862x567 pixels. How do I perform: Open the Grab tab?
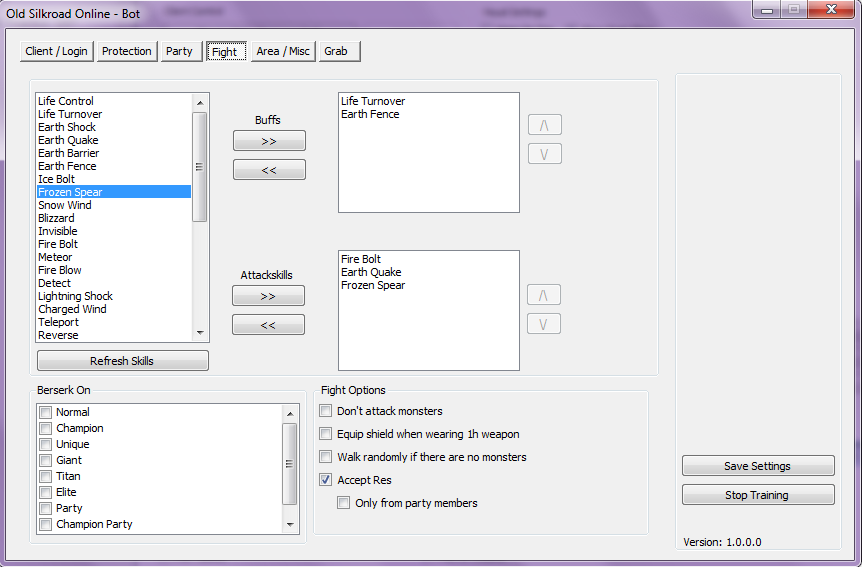[339, 51]
